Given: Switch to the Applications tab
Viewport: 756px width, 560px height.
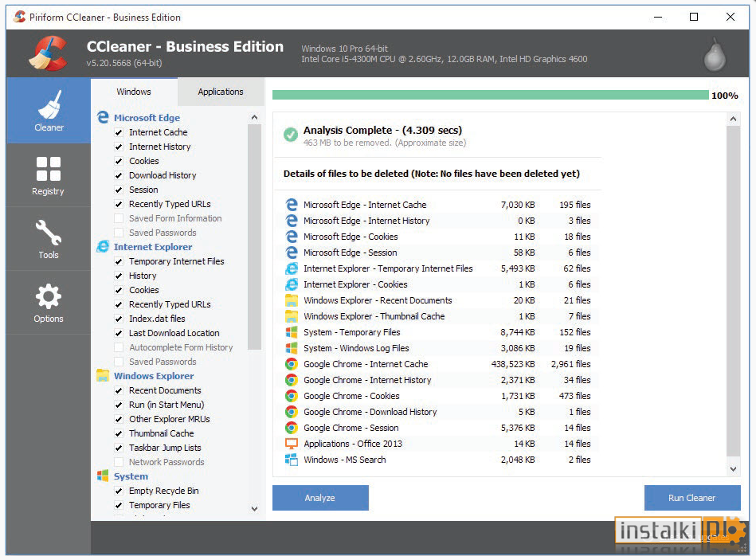Looking at the screenshot, I should pyautogui.click(x=221, y=92).
